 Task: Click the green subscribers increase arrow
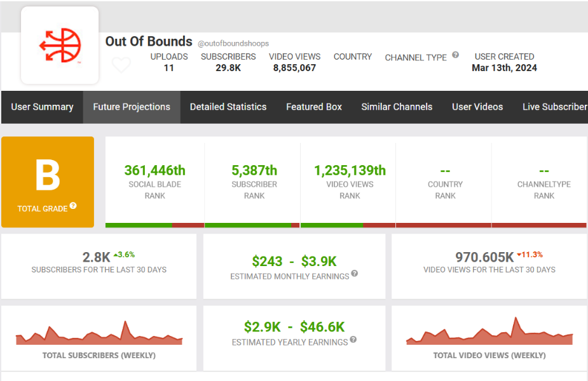115,255
